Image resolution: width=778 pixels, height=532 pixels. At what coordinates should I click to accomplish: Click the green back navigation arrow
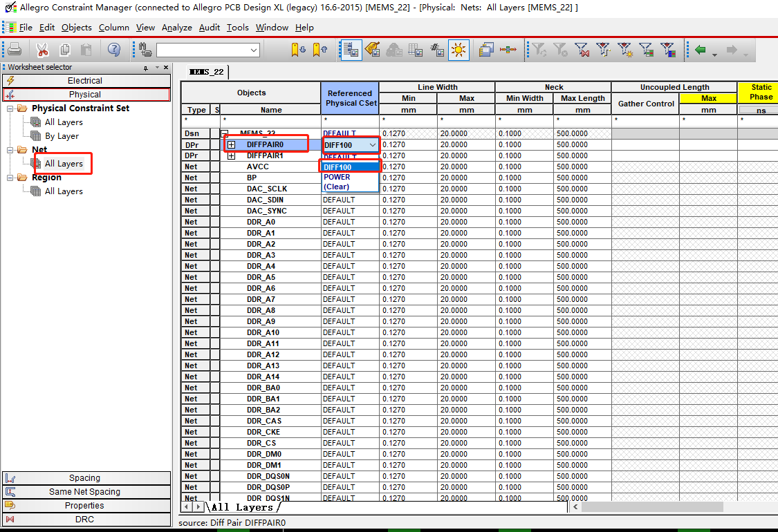coord(701,50)
